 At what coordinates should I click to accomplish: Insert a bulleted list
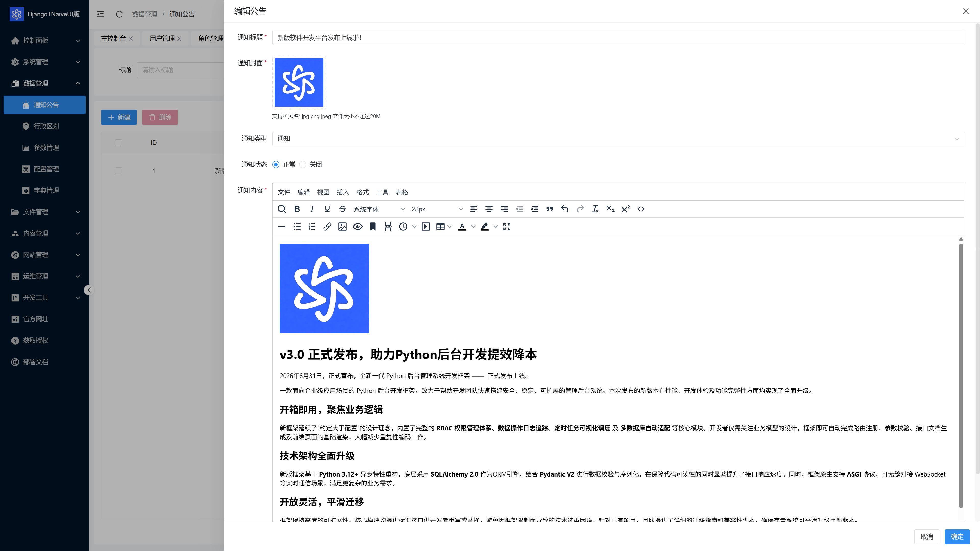pyautogui.click(x=297, y=227)
